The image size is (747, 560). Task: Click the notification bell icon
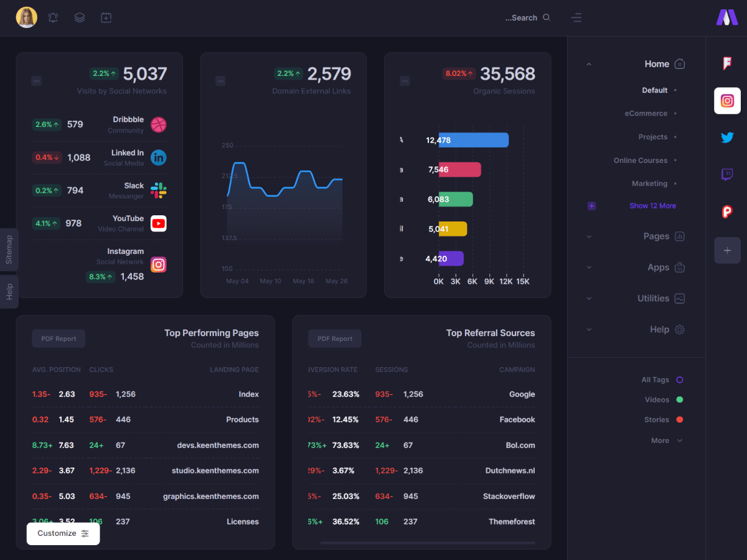coord(53,17)
